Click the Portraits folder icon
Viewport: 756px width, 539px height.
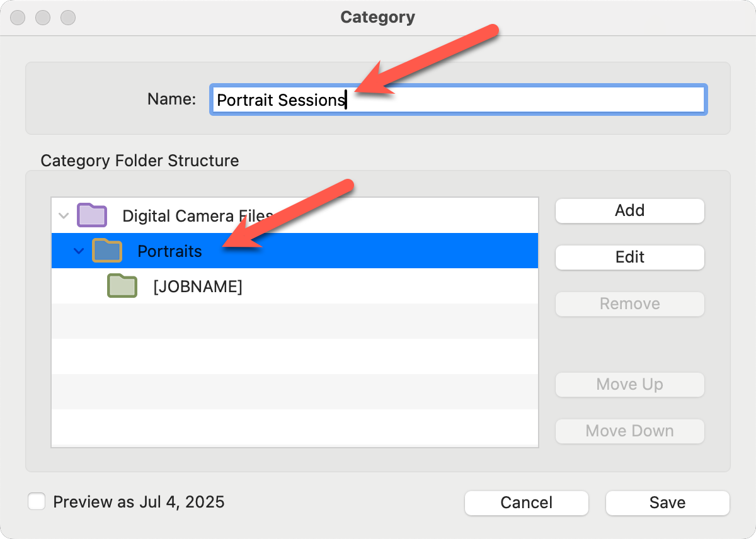click(107, 251)
